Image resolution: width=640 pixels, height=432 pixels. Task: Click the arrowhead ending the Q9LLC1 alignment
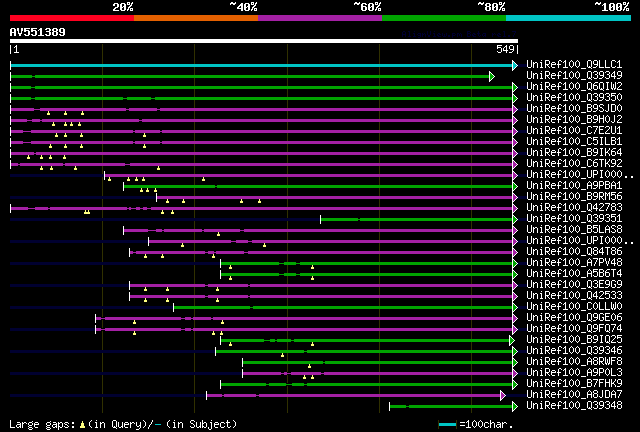pos(515,65)
